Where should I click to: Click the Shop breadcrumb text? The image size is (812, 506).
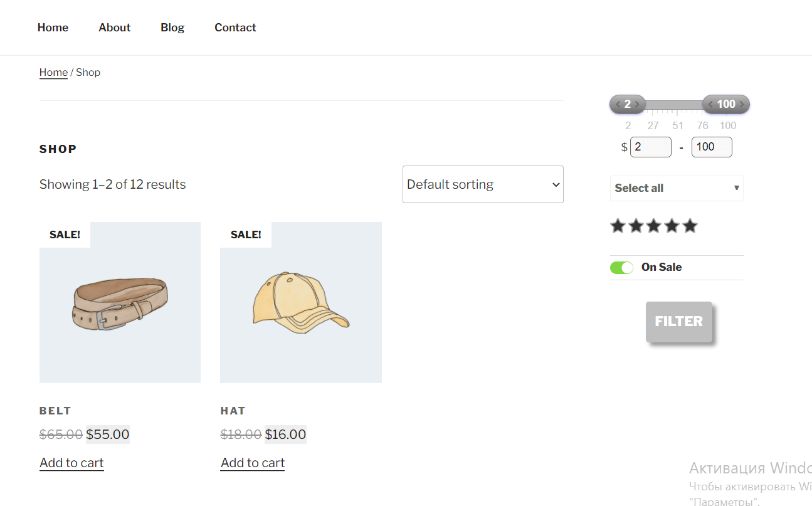(88, 72)
